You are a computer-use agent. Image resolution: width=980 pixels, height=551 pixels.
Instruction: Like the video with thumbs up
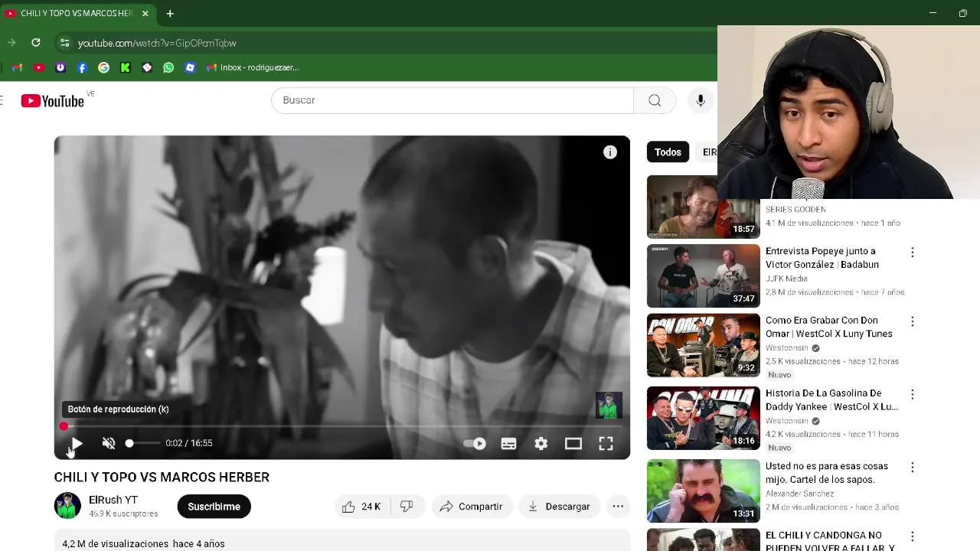click(361, 507)
